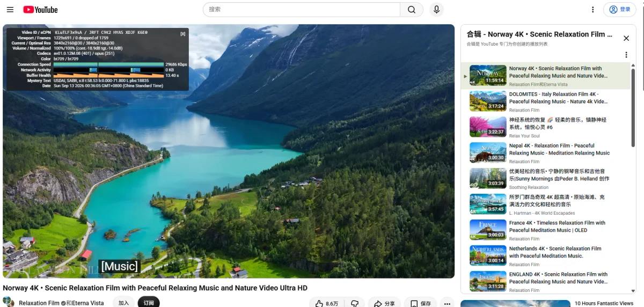Viewport: 644px width, 307px height.
Task: Go to the YouTube home logo
Action: click(40, 10)
